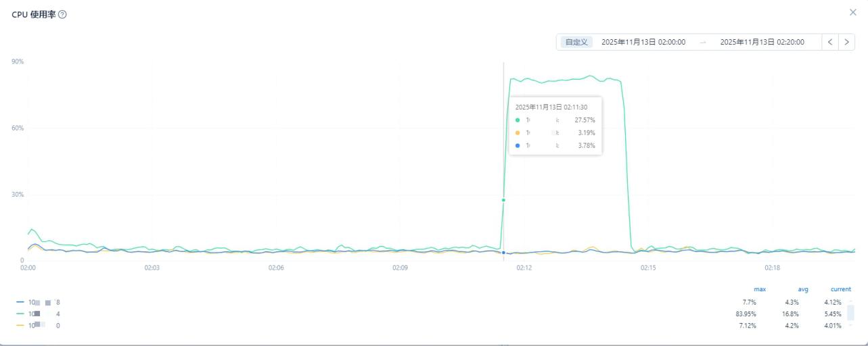Screen dimensions: 868x346
Task: Sort legend by avg column
Action: [x=802, y=289]
